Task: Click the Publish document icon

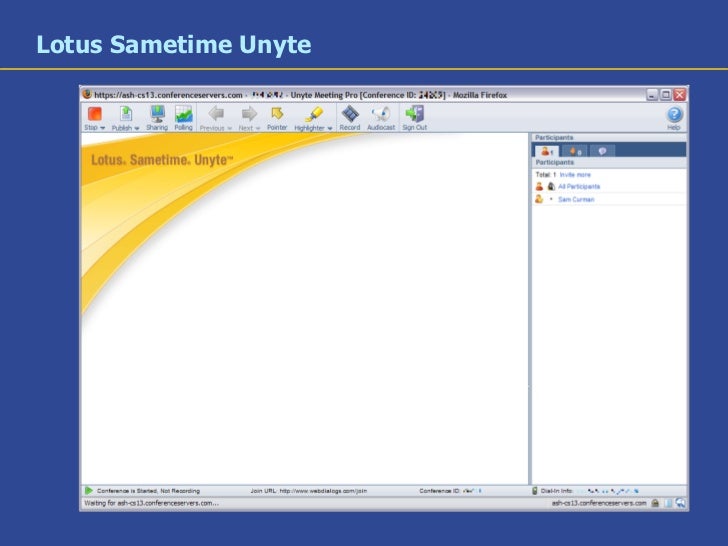Action: tap(126, 114)
